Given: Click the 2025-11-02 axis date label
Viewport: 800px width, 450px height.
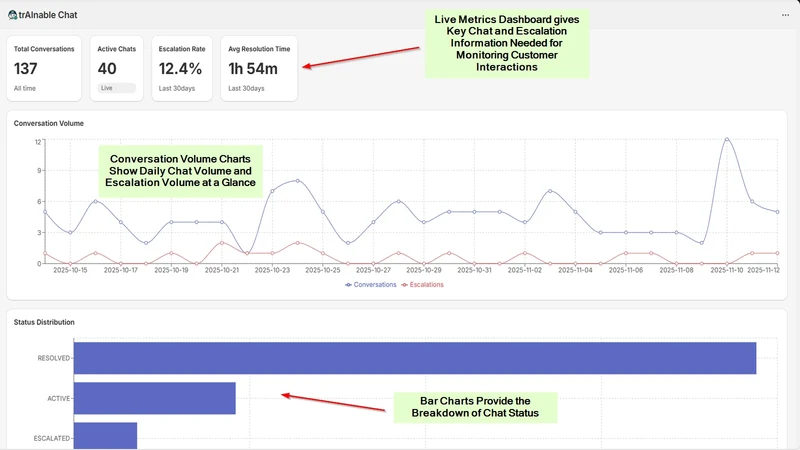Looking at the screenshot, I should [x=524, y=270].
